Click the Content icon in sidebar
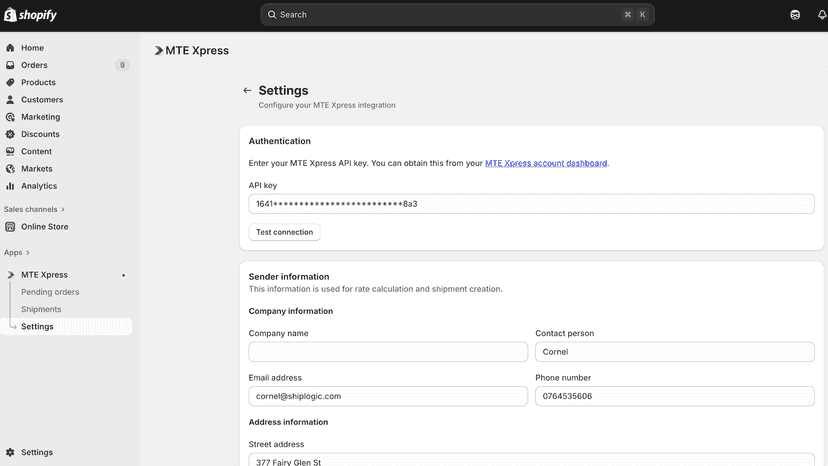Viewport: 828px width, 466px height. click(x=10, y=151)
